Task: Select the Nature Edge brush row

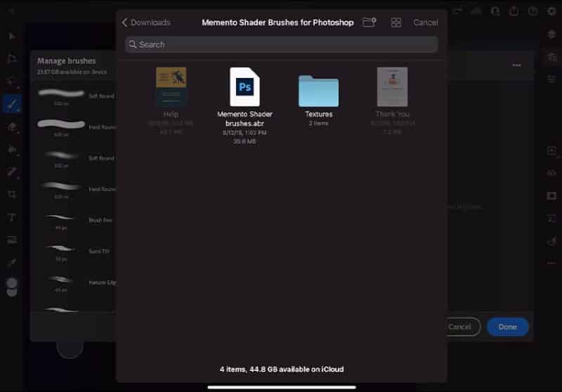Action: click(75, 282)
